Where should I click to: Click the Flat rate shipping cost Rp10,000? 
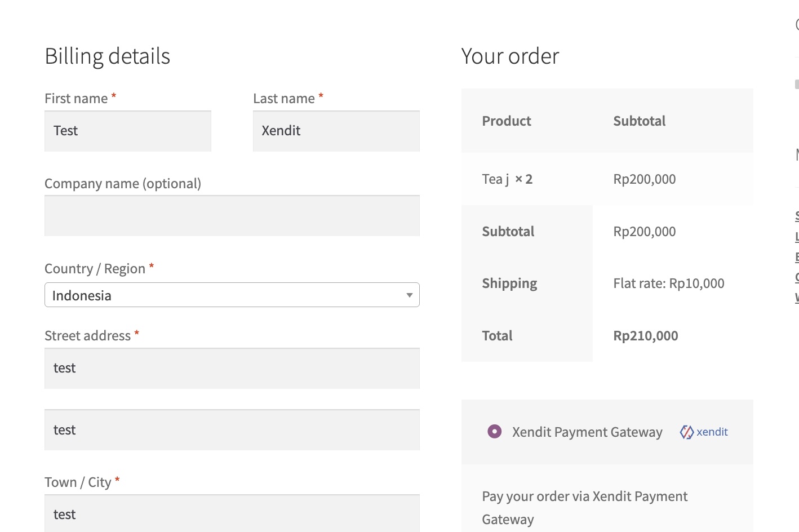pos(669,283)
